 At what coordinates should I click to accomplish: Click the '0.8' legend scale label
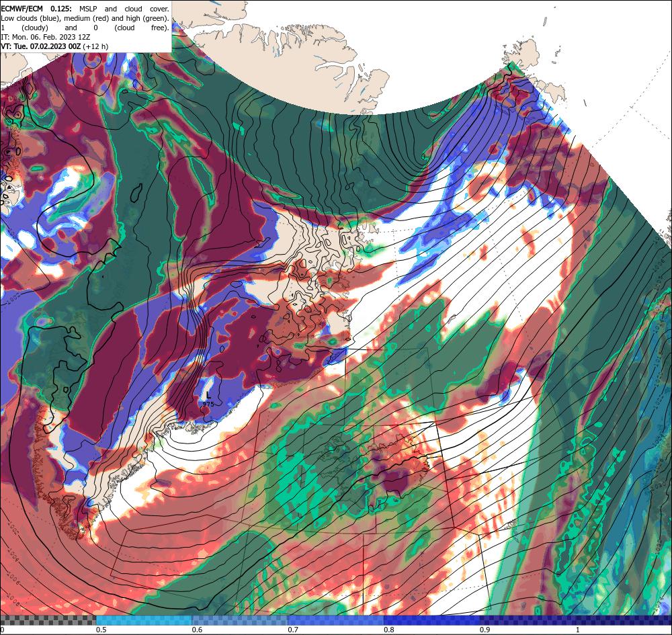389,630
